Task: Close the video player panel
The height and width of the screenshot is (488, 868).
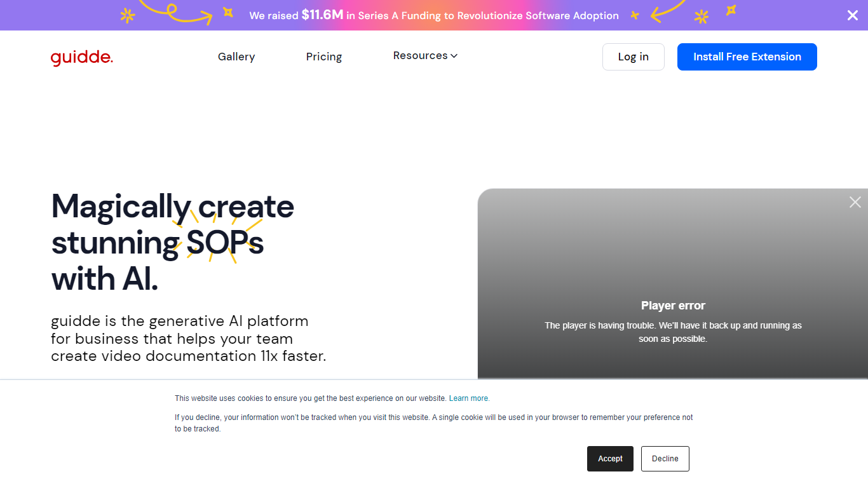Action: click(855, 202)
